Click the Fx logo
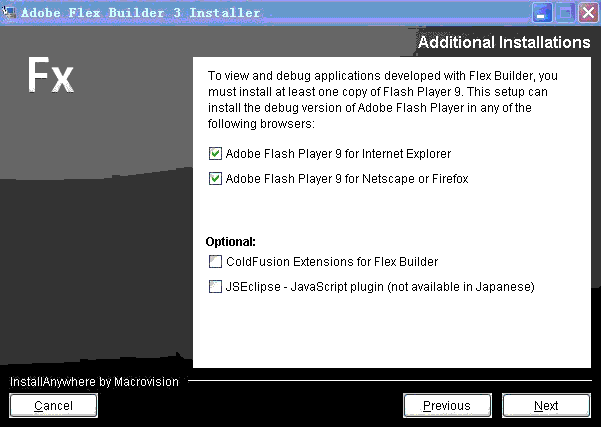Screen dimensions: 601x427 50,75
